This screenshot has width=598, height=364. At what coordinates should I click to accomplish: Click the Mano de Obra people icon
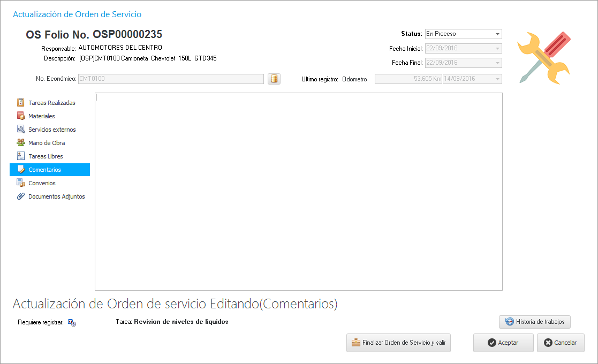21,142
